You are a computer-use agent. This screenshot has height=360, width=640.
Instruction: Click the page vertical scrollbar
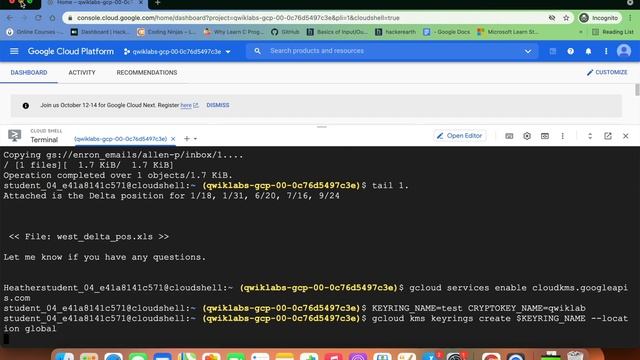pyautogui.click(x=637, y=90)
